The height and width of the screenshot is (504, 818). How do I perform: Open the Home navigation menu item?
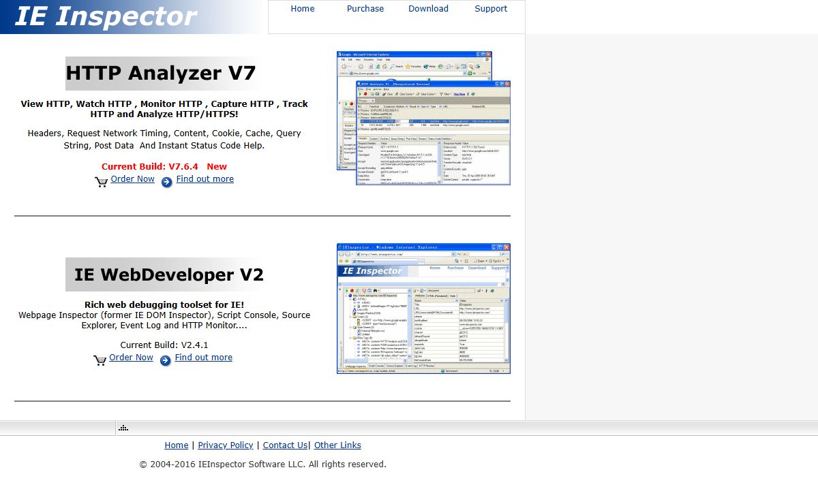click(x=303, y=9)
